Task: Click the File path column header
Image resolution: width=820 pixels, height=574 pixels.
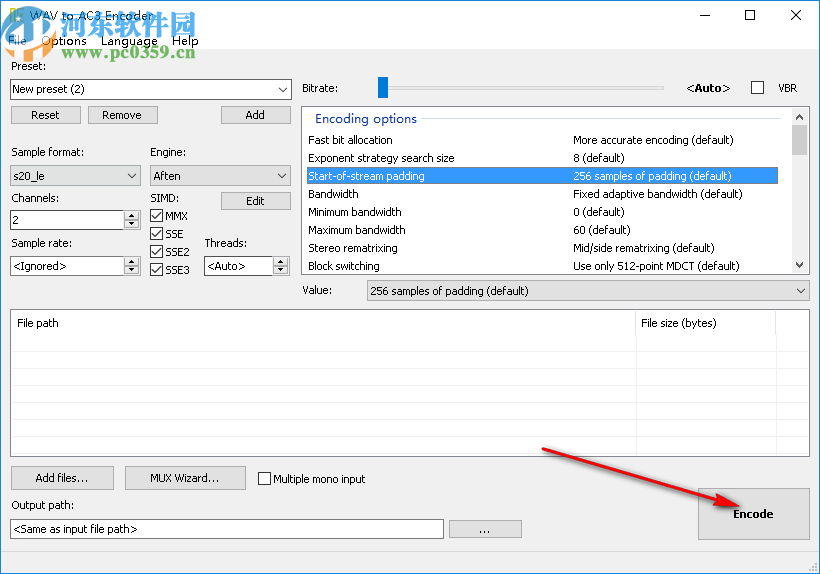Action: point(323,323)
